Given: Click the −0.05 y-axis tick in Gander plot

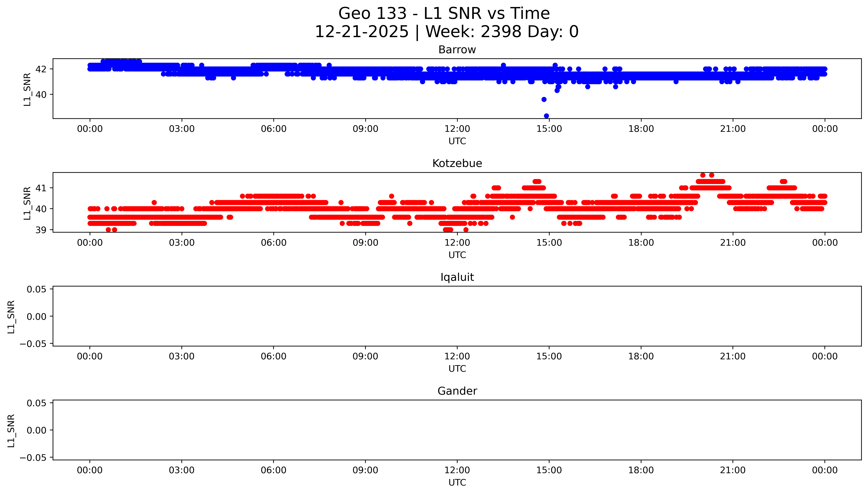Looking at the screenshot, I should coord(33,458).
